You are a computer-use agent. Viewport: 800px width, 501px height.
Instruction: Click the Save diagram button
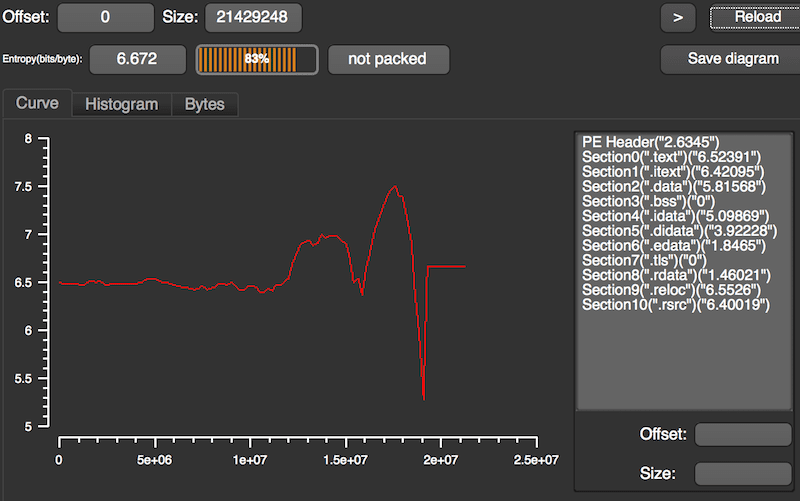733,59
